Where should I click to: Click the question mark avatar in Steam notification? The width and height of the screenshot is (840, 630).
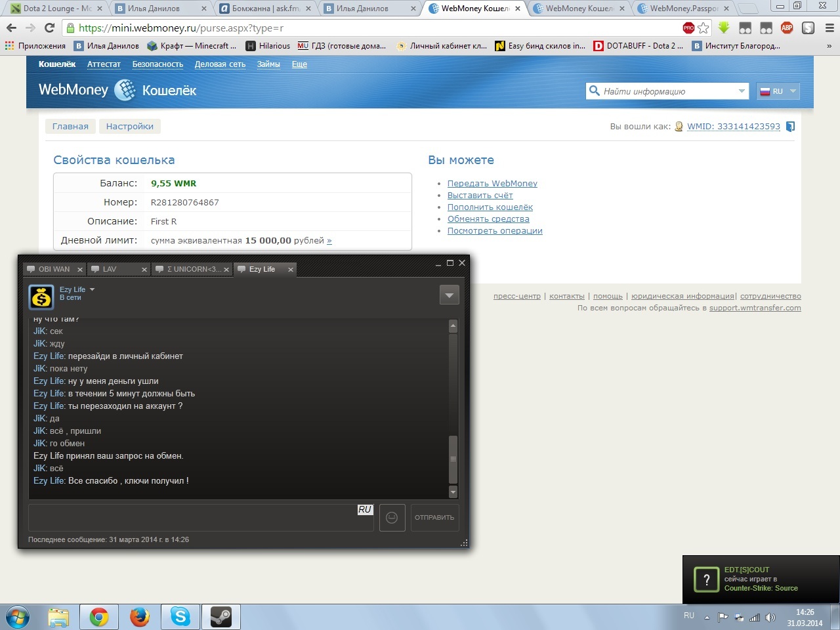(x=707, y=579)
